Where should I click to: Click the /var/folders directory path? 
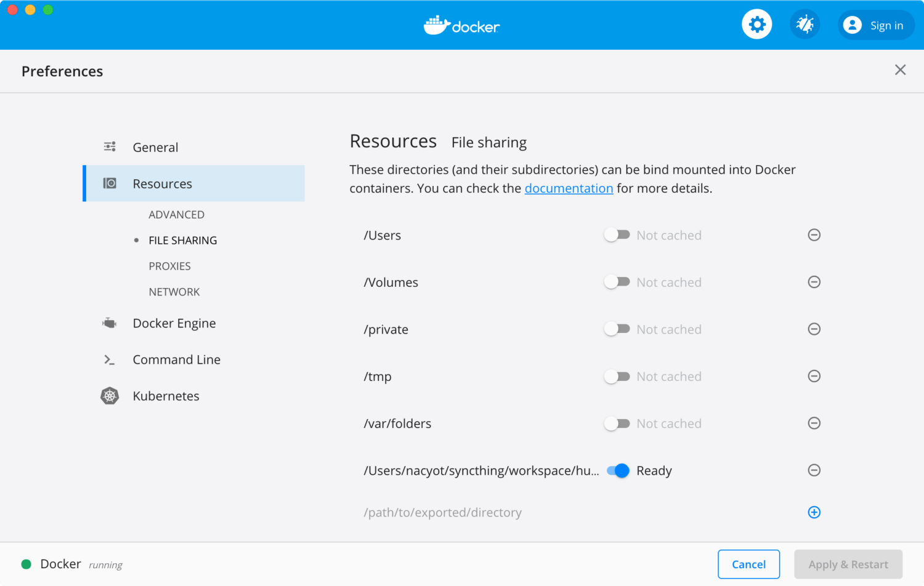(x=397, y=423)
